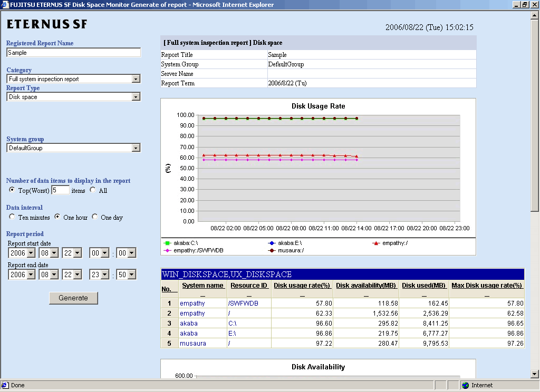Open the /SWFWDB resource link
Screen dimensions: 540x392
coord(243,303)
